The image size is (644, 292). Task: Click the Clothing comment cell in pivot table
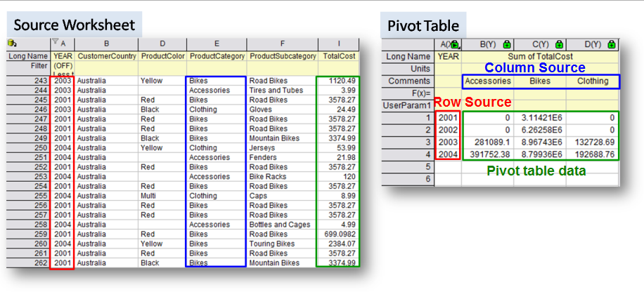point(593,81)
